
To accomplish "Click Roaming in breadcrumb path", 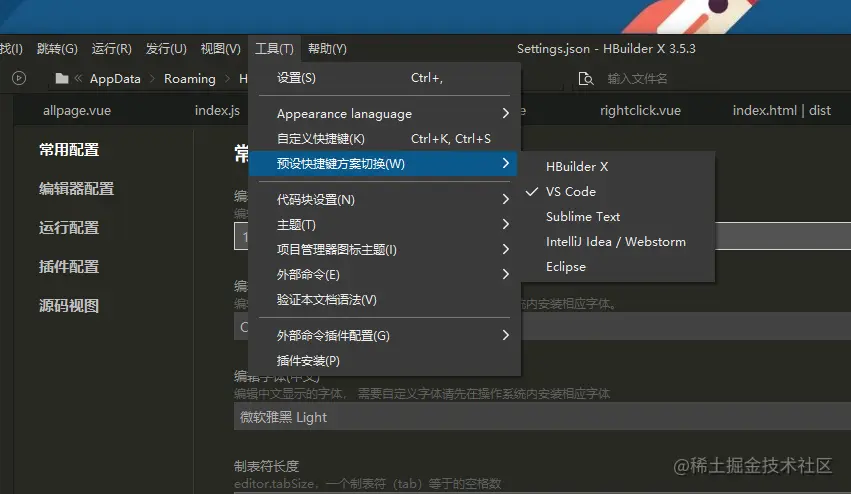I will point(189,79).
